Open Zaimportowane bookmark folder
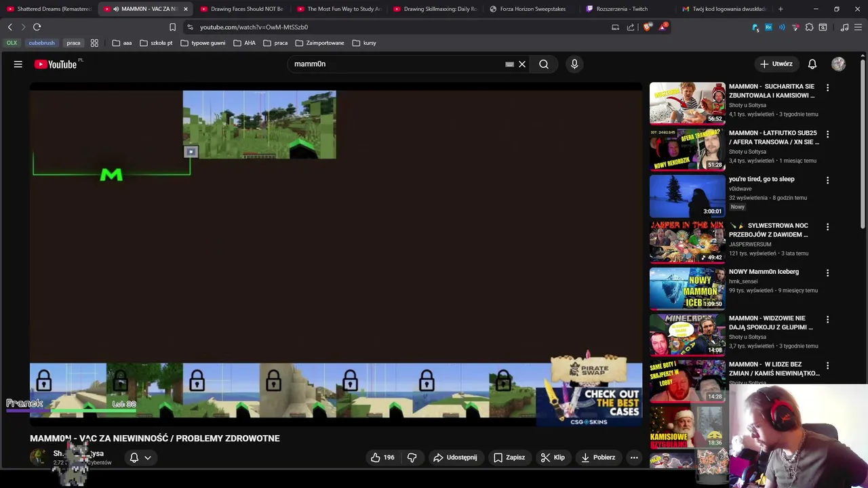The image size is (868, 488). point(320,43)
